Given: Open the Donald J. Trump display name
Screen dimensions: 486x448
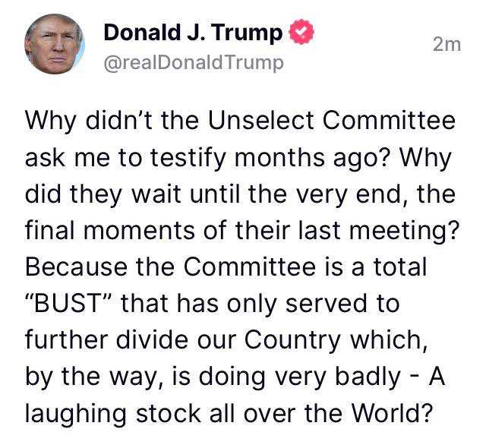Looking at the screenshot, I should click(x=193, y=33).
